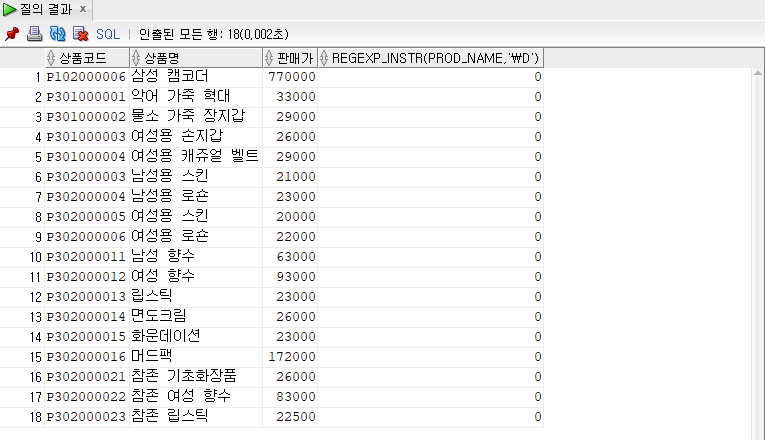Sort by the 판매가 column header

point(290,58)
